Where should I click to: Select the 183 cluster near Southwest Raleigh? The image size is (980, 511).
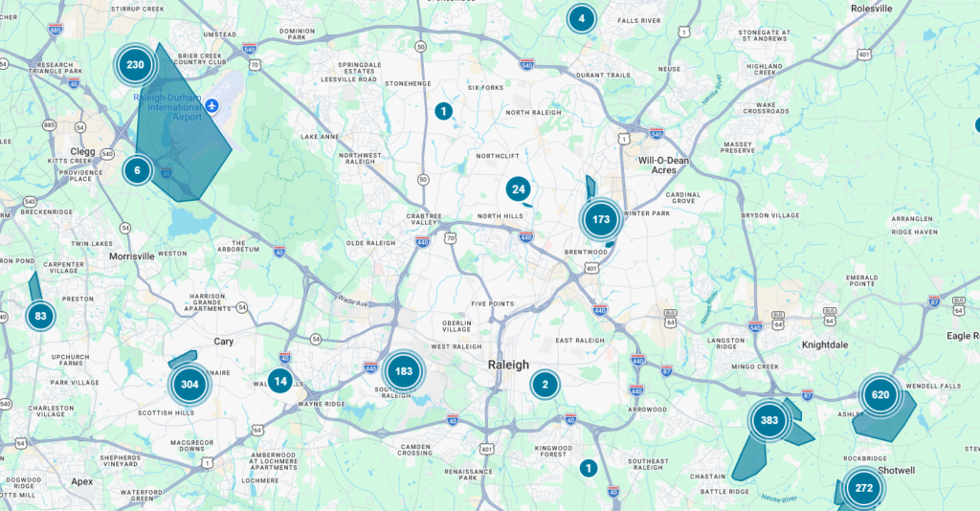pos(403,371)
